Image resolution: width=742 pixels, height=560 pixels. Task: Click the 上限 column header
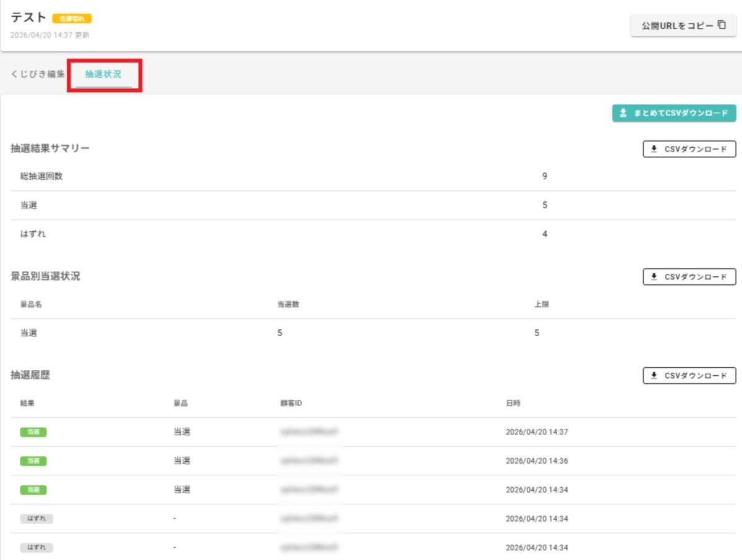[542, 305]
